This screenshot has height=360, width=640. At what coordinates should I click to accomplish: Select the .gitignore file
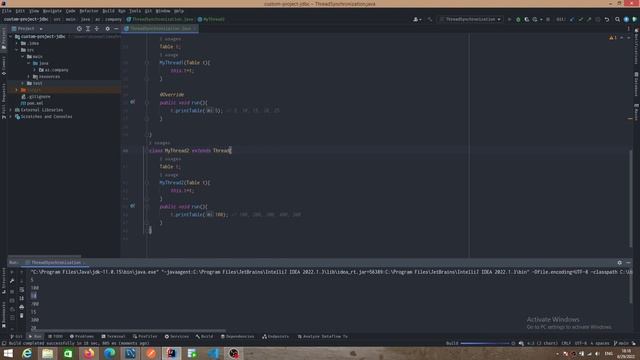tap(37, 97)
